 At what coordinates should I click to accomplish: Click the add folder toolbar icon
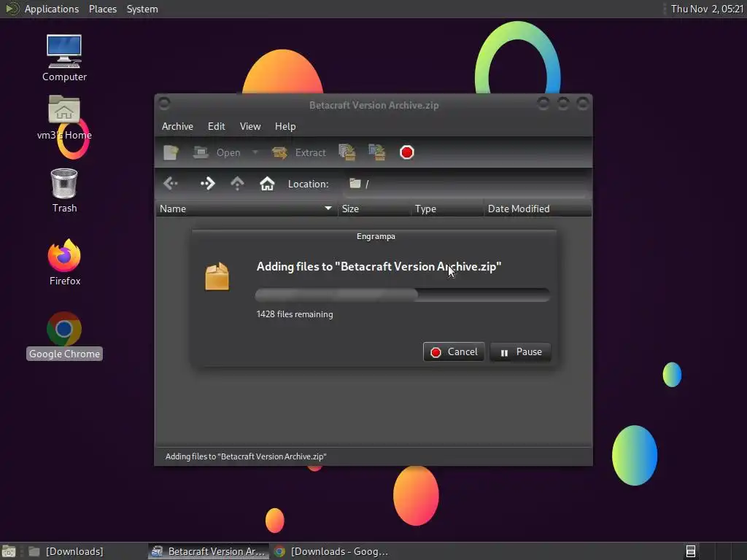point(377,152)
